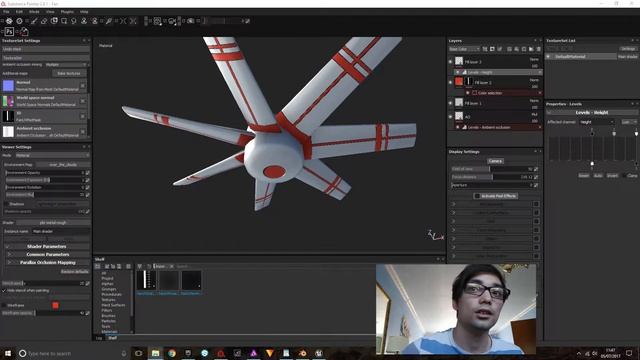Screen dimensions: 640x360
Task: Remove Levels - Ambient occlusion effect with X
Action: point(540,127)
